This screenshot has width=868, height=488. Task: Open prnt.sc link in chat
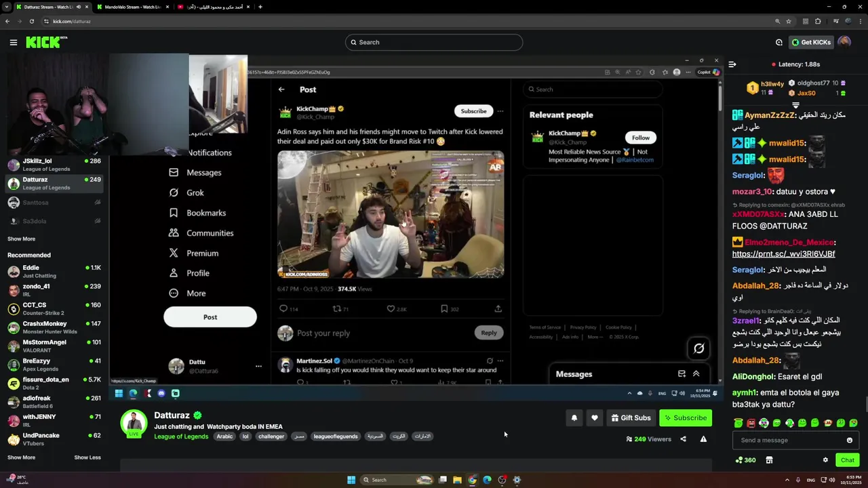coord(783,254)
